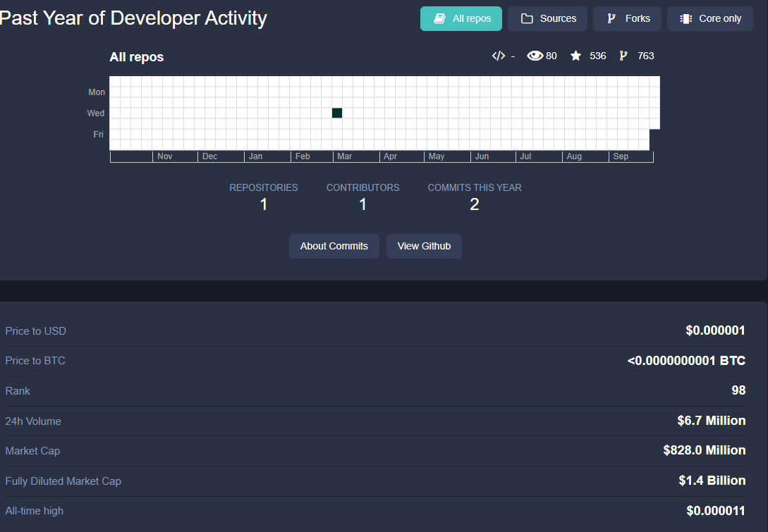Click the Fri row label
Screen dimensions: 768x532
pos(99,134)
